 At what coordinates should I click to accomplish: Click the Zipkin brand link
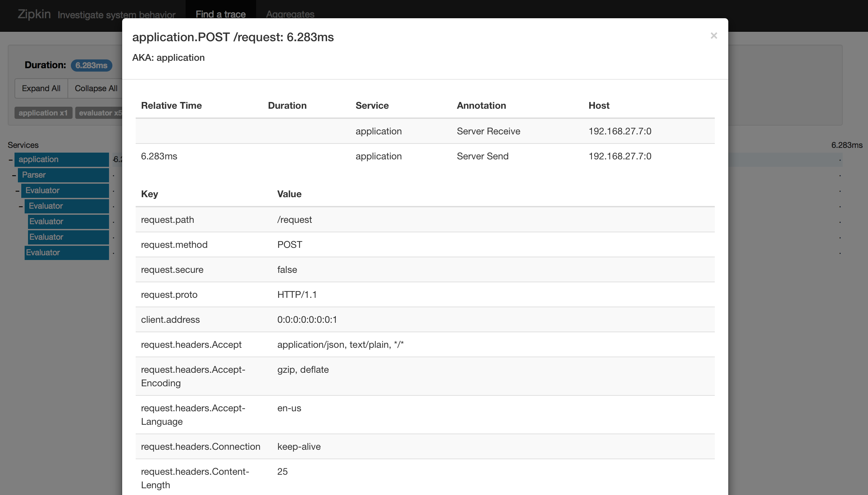[34, 14]
